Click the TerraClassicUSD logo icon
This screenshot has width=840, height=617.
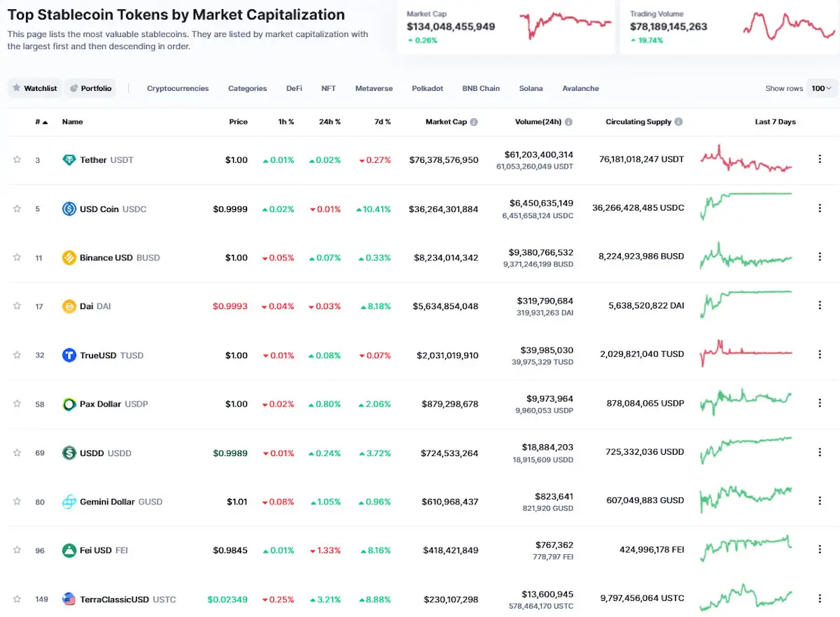[x=69, y=599]
